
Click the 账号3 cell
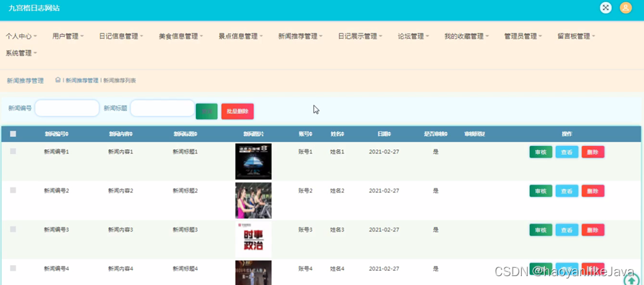tap(305, 229)
